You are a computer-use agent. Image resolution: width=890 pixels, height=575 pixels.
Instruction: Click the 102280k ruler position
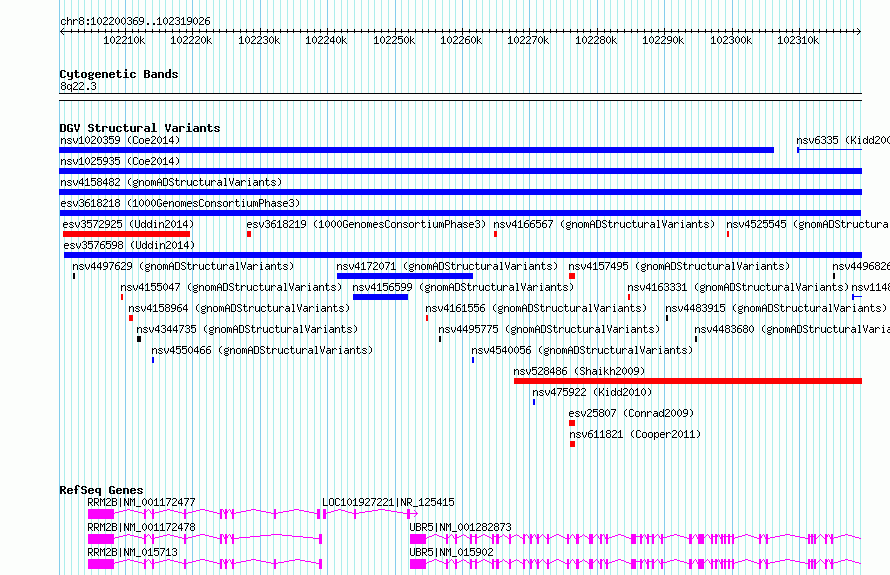[596, 40]
